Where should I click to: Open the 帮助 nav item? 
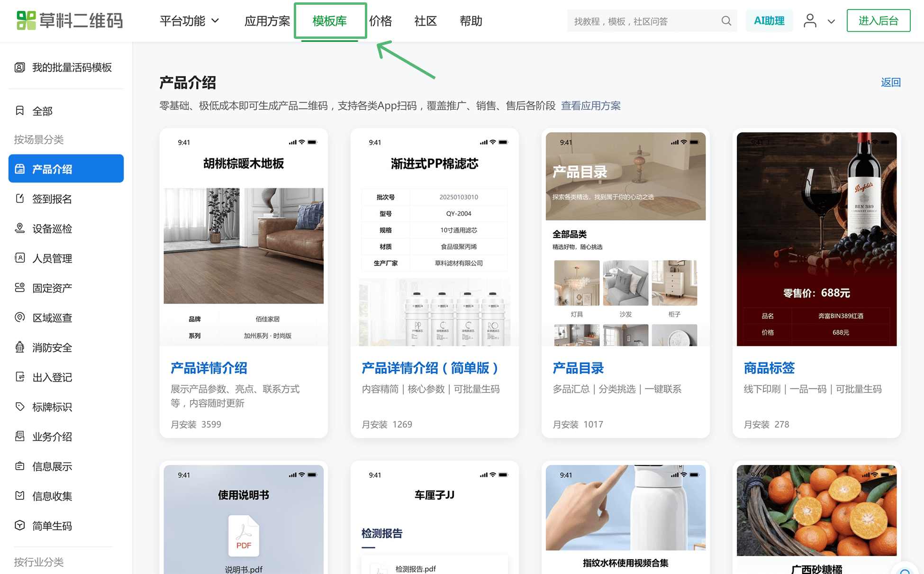click(471, 21)
